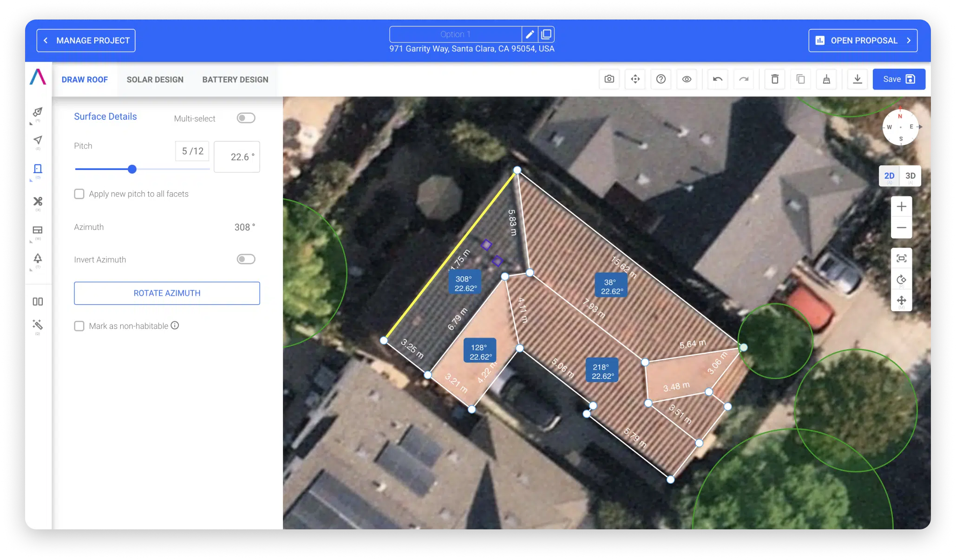956x560 pixels.
Task: Select the arrow pointer tool in sidebar
Action: [38, 140]
